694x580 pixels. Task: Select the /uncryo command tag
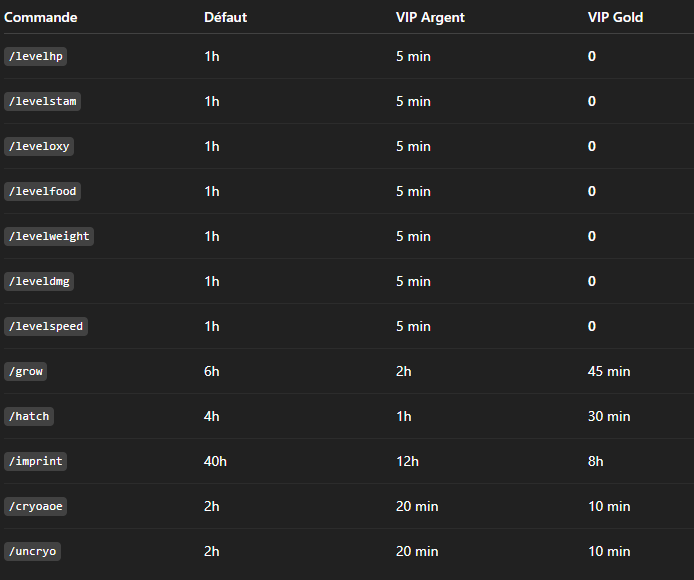(33, 551)
